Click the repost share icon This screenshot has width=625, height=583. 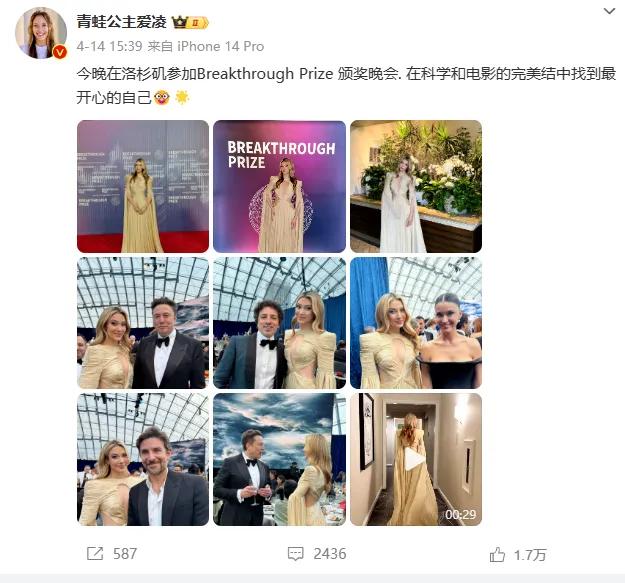point(95,554)
